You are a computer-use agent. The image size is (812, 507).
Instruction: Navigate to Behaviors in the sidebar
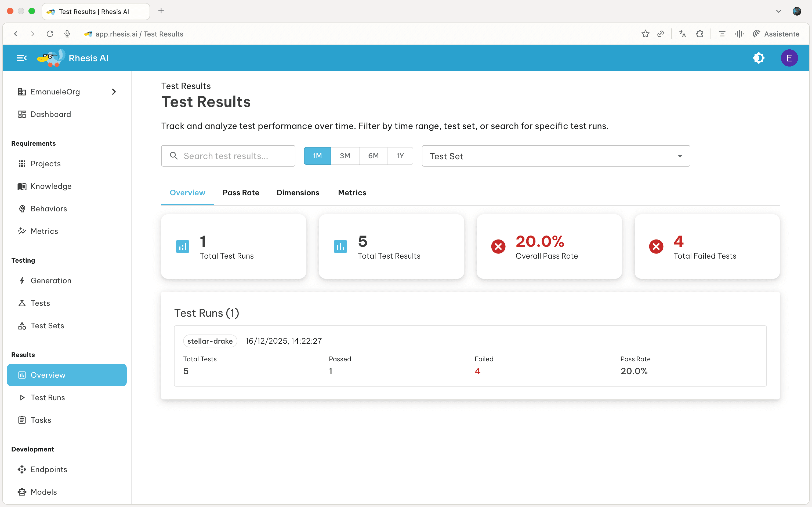pyautogui.click(x=49, y=209)
